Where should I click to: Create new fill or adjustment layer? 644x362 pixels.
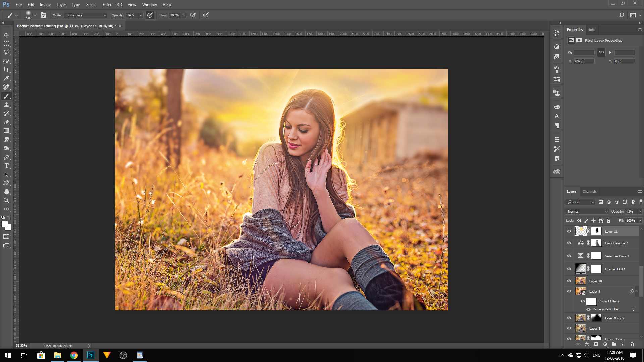[x=605, y=344]
